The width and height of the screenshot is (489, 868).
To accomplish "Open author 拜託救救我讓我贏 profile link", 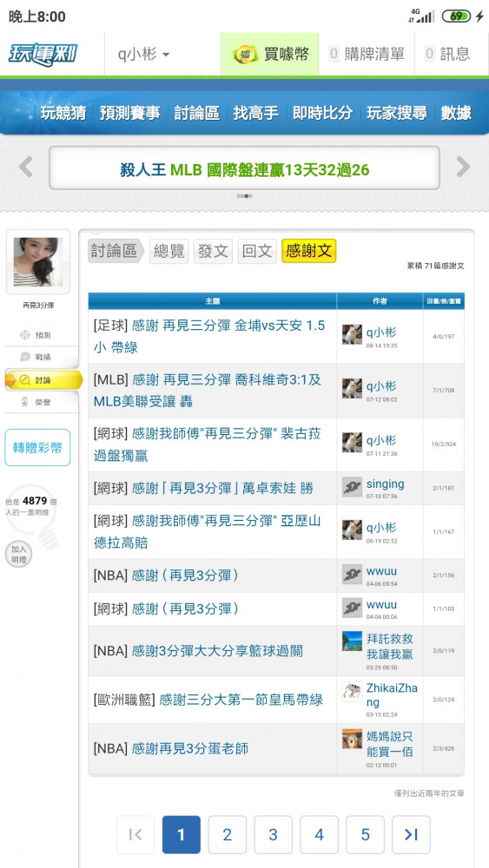I will [390, 646].
